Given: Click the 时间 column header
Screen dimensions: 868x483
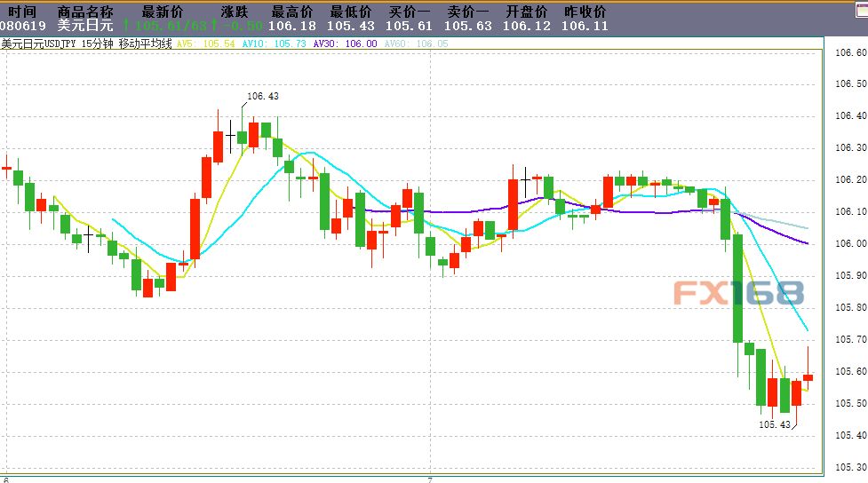Looking at the screenshot, I should click(22, 11).
